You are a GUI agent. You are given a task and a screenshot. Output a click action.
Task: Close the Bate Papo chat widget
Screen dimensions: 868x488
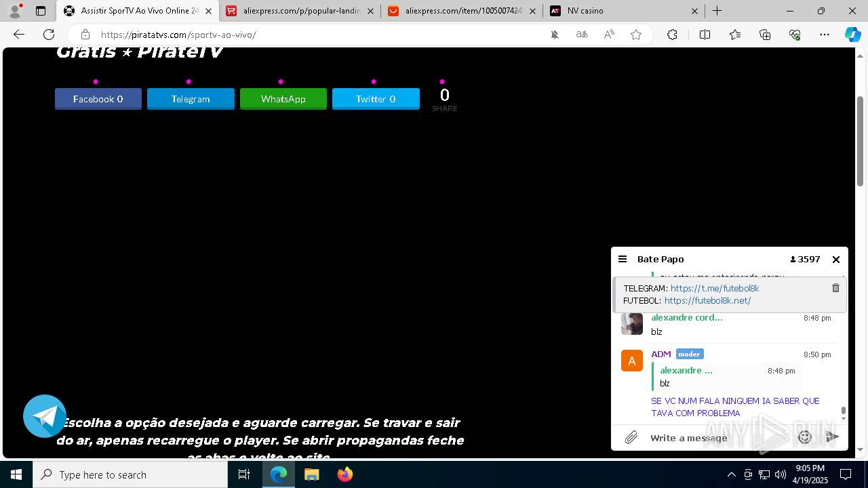(836, 259)
